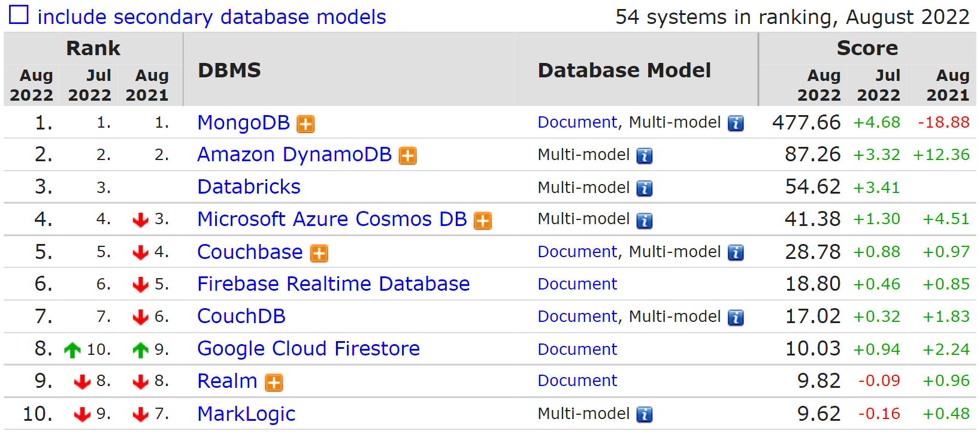The height and width of the screenshot is (434, 980).
Task: Click the plus icon next to Realm
Action: 274,382
